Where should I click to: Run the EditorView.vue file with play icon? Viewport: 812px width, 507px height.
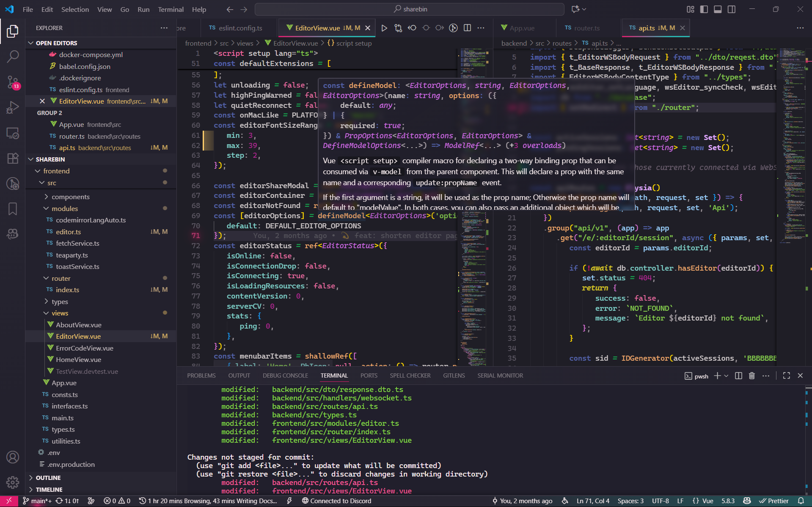(x=384, y=28)
